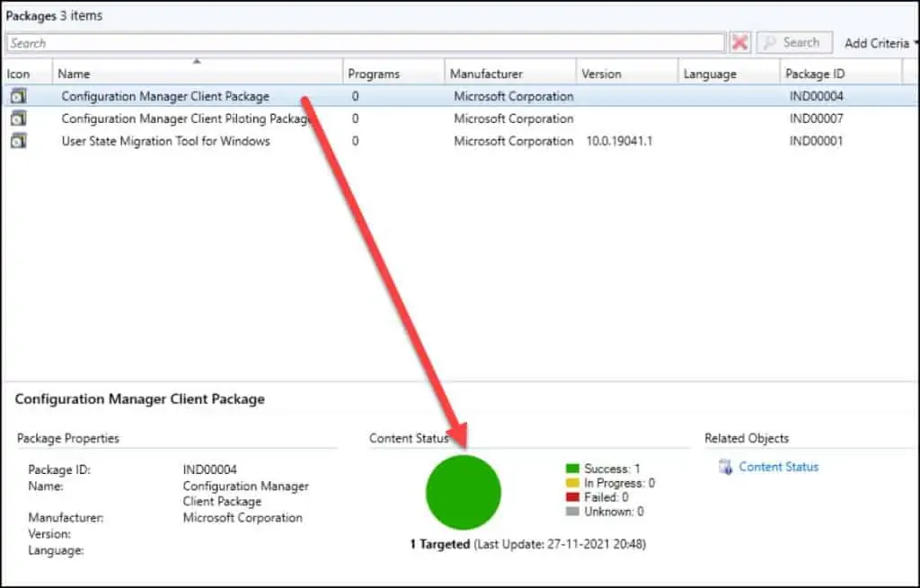This screenshot has width=920, height=588.
Task: Click the IND00001 Package ID cell
Action: pyautogui.click(x=816, y=141)
